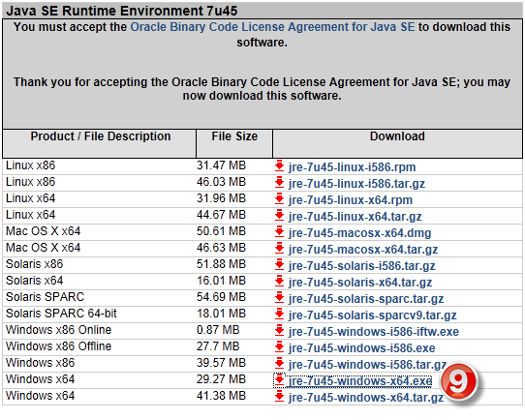This screenshot has width=525, height=420.
Task: Download jre-7u45-solaris-sparc.tar.gz
Action: tap(366, 299)
